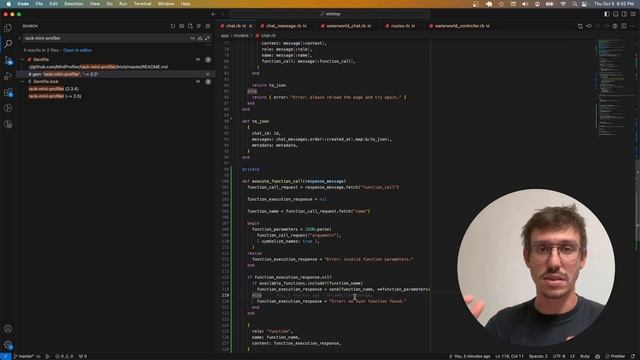View search results as tree

(x=199, y=26)
